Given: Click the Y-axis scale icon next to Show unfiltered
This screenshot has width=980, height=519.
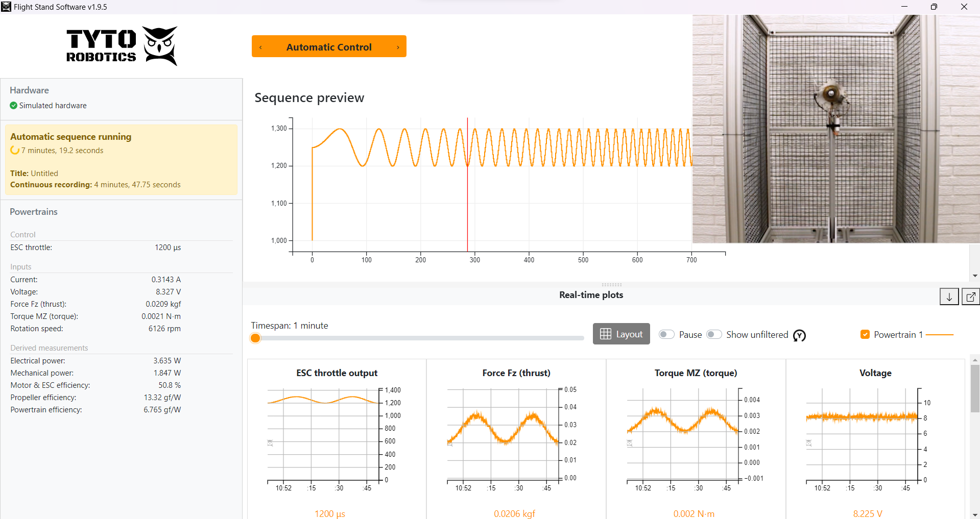Looking at the screenshot, I should 799,336.
